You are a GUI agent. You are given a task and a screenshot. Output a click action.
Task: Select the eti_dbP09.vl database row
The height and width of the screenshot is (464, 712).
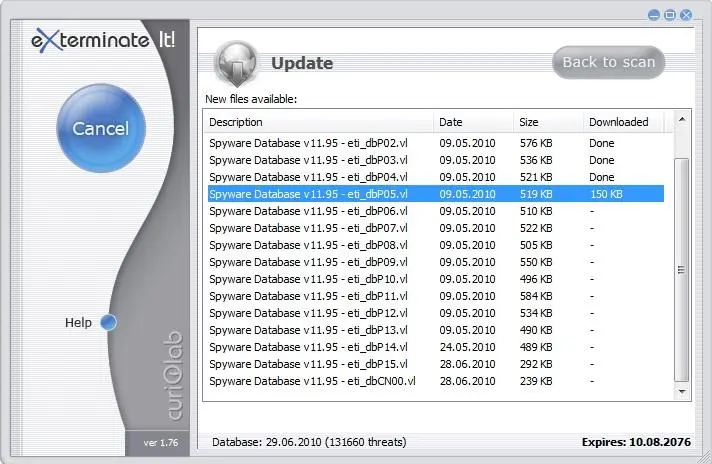tap(436, 262)
